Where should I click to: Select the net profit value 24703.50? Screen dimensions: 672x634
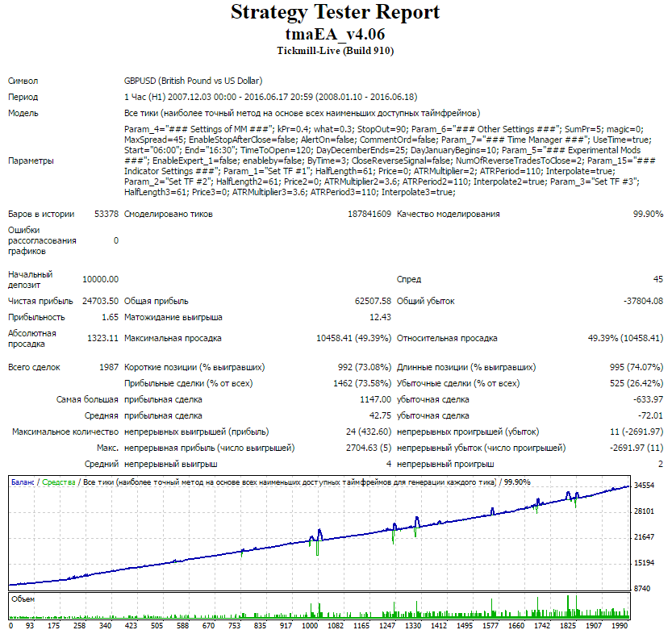(x=100, y=301)
